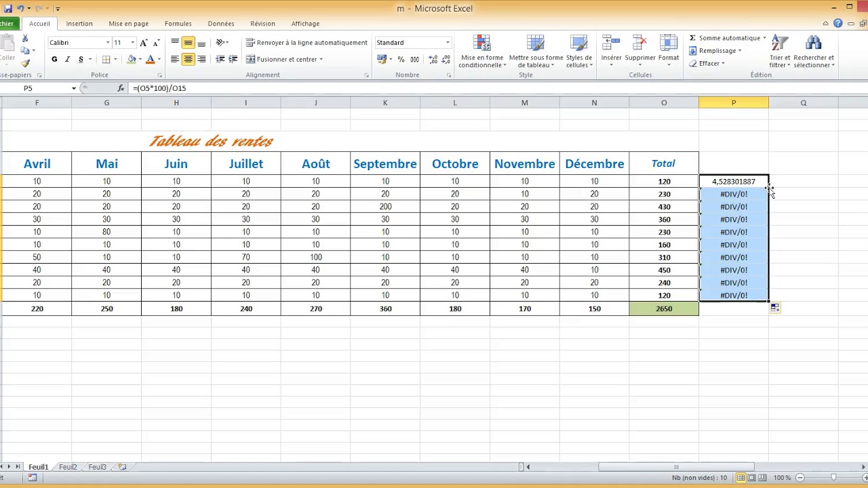Toggle italic I formatting

pyautogui.click(x=67, y=60)
